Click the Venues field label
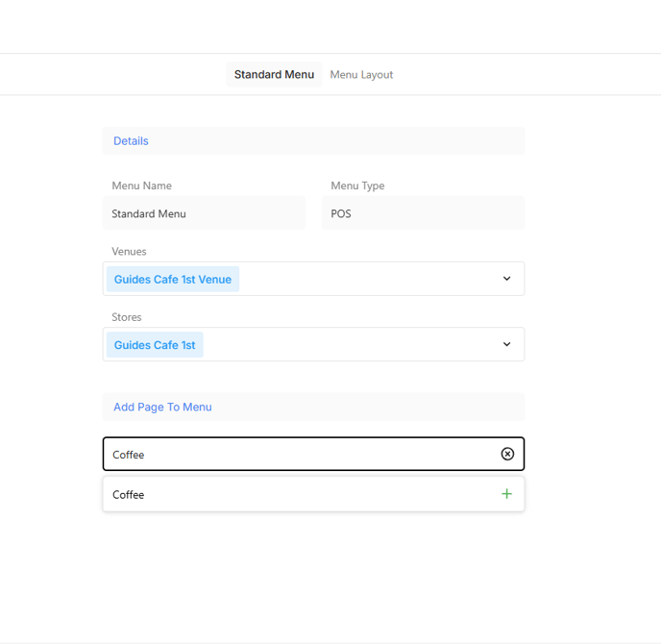This screenshot has width=661, height=644. [x=129, y=252]
